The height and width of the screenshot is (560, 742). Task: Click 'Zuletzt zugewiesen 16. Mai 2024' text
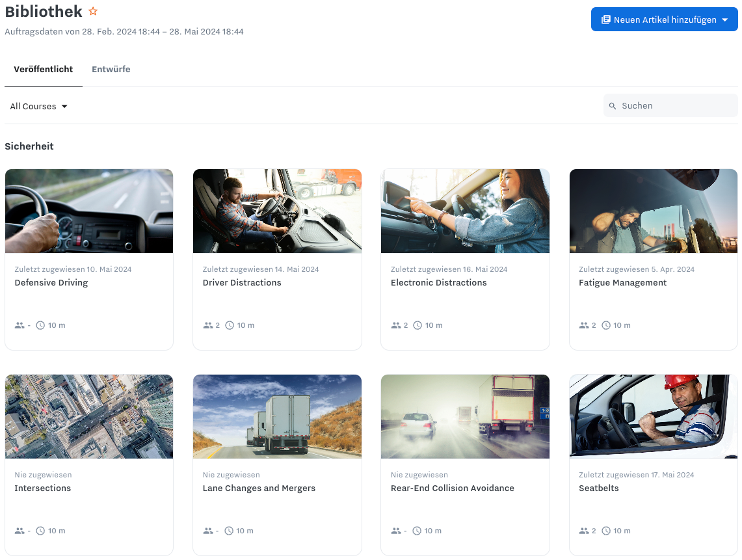pyautogui.click(x=449, y=269)
